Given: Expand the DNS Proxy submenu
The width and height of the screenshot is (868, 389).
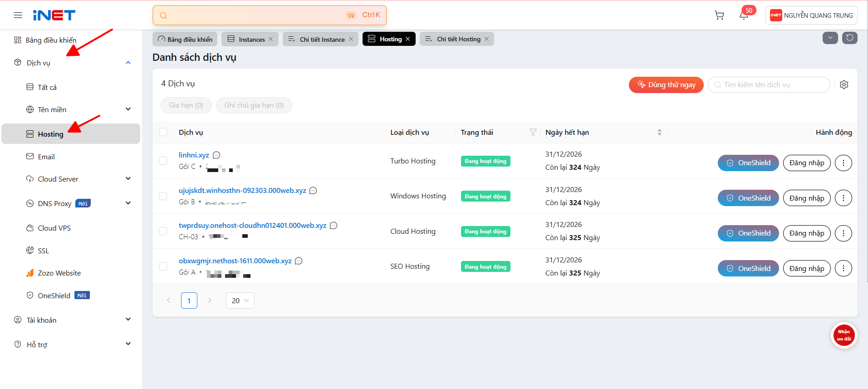Looking at the screenshot, I should [x=128, y=203].
